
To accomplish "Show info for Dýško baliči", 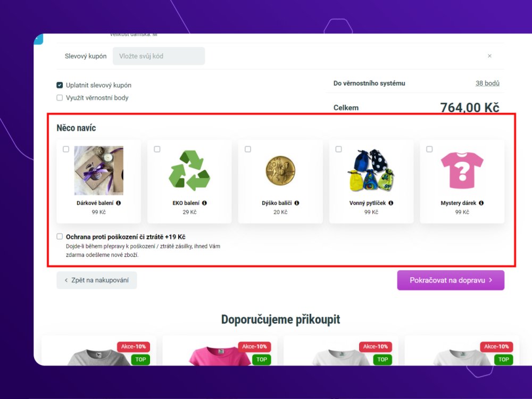I will click(296, 203).
